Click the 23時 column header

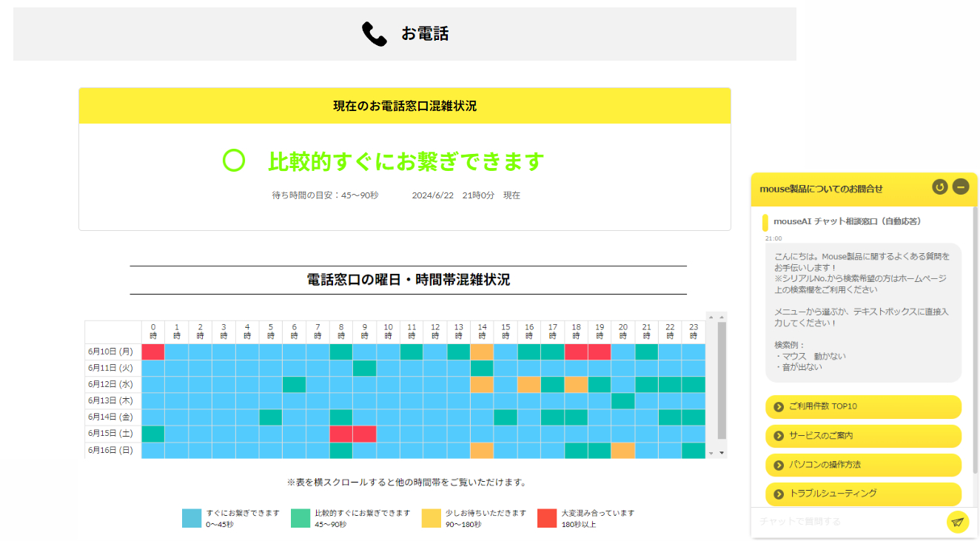tap(694, 332)
